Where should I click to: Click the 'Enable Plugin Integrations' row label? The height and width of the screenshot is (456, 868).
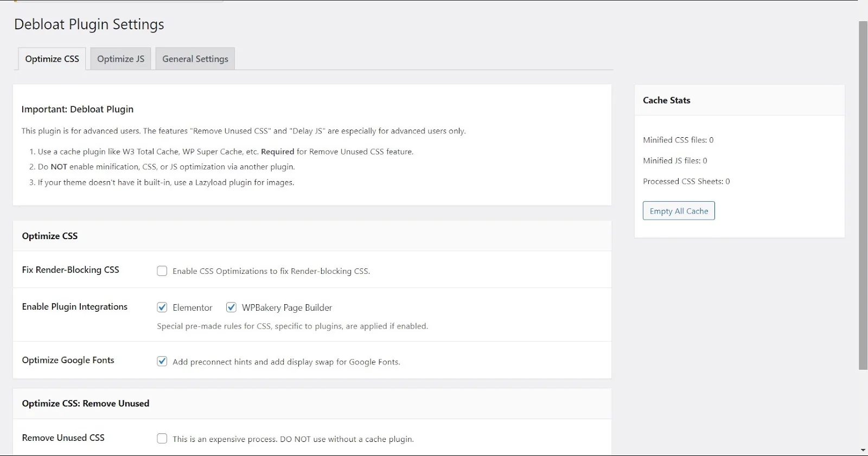point(75,306)
